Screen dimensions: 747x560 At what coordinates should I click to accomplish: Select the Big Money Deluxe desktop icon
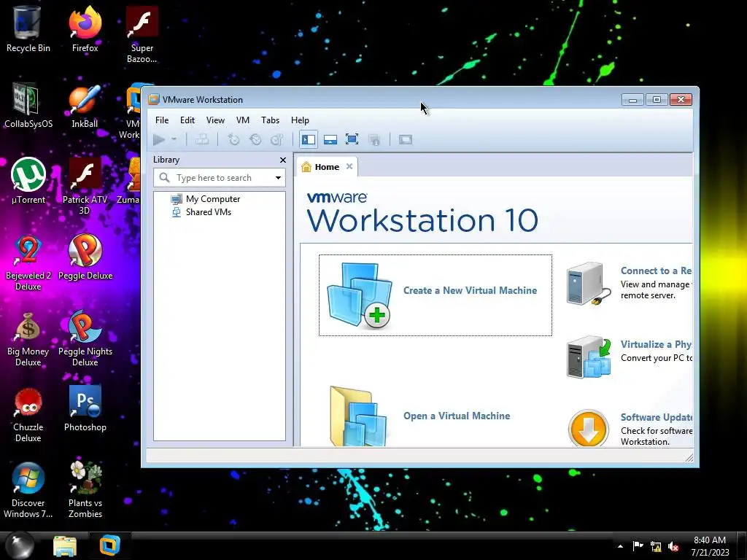click(x=28, y=338)
